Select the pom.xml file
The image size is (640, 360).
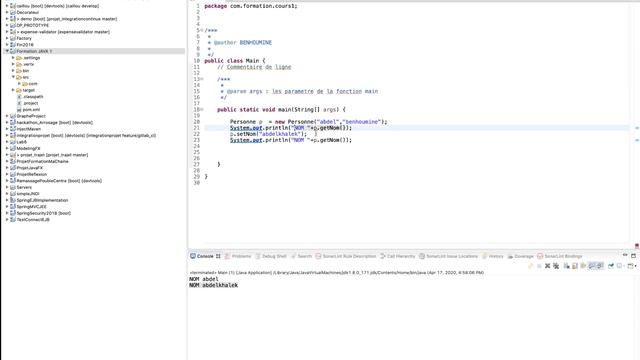coord(31,110)
